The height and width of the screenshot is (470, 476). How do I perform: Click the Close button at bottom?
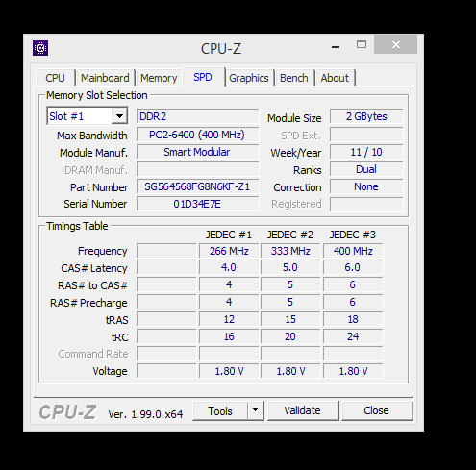(377, 410)
